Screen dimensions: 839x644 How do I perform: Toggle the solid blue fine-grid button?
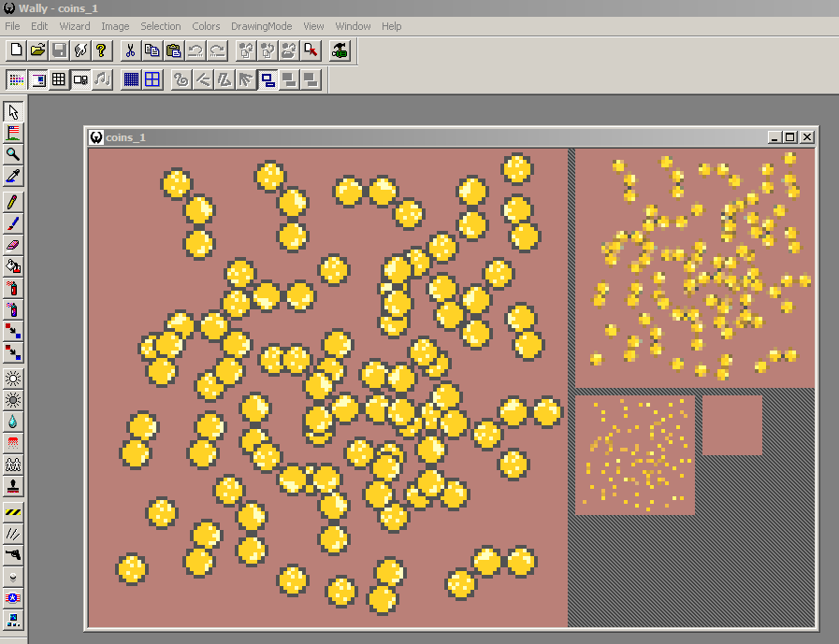(131, 80)
